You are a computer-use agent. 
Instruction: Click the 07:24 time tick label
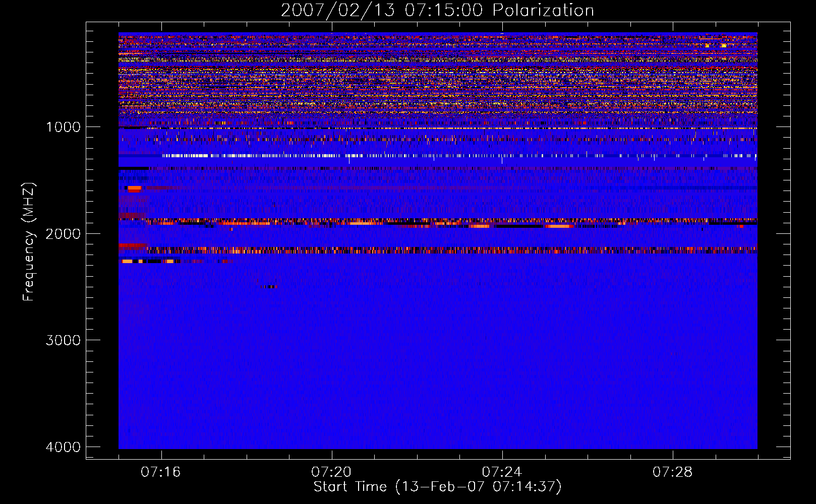502,472
